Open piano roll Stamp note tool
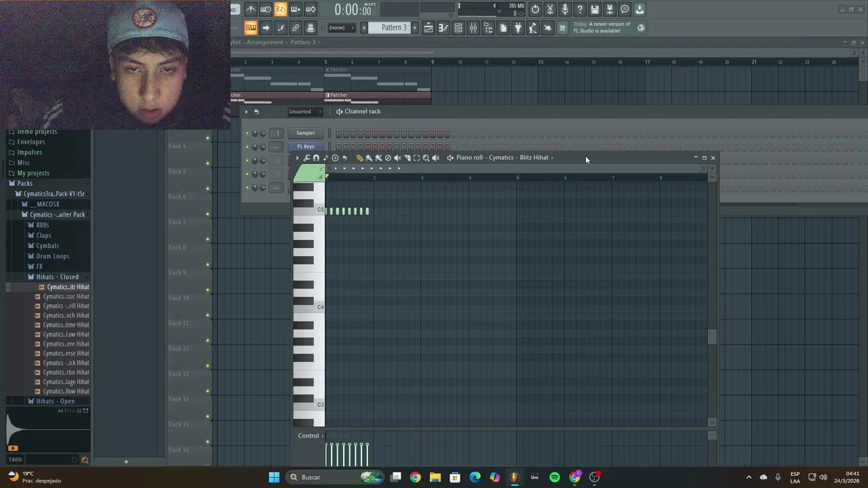Image resolution: width=868 pixels, height=488 pixels. 325,158
